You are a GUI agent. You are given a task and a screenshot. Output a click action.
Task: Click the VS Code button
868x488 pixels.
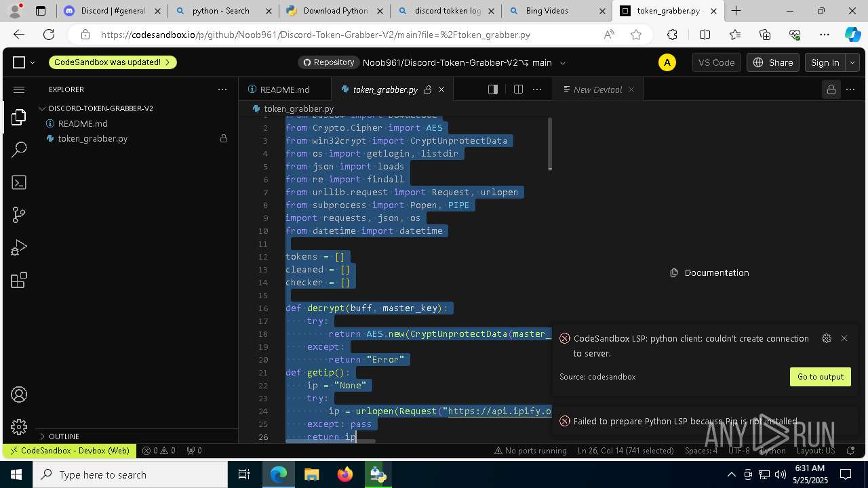click(x=717, y=62)
